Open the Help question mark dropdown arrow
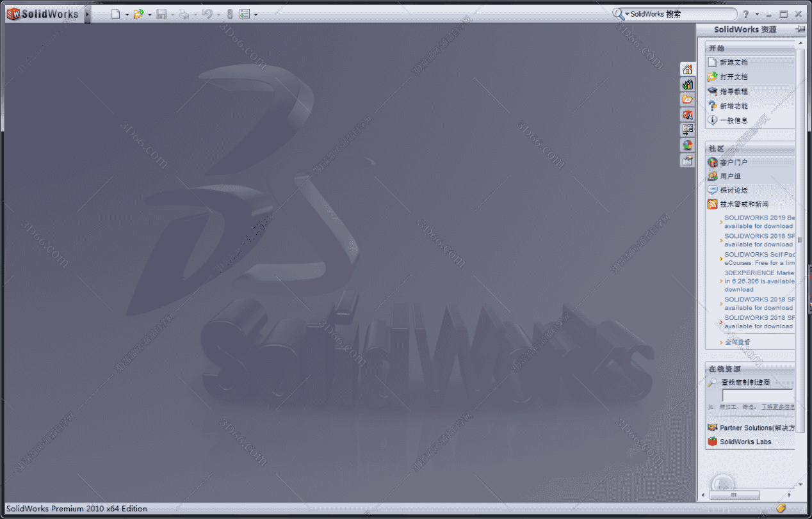The width and height of the screenshot is (812, 519). pos(757,14)
